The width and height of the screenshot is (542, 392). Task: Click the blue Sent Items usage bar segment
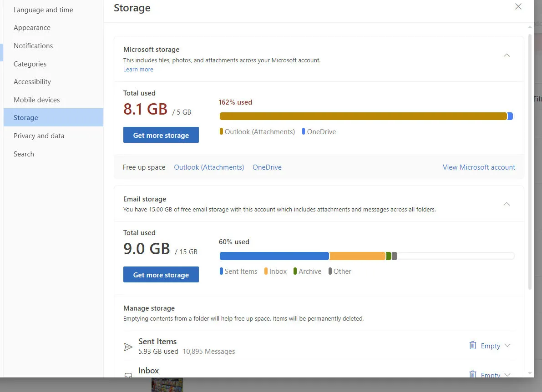tap(274, 256)
